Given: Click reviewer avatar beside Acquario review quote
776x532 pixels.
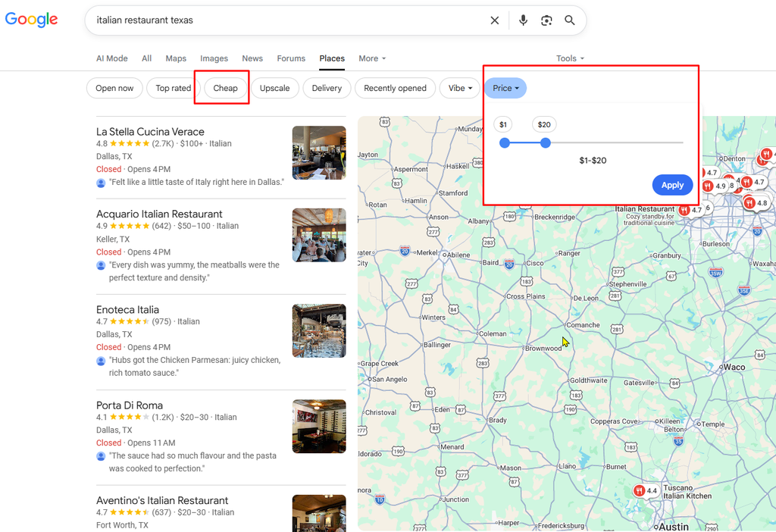Looking at the screenshot, I should click(101, 265).
